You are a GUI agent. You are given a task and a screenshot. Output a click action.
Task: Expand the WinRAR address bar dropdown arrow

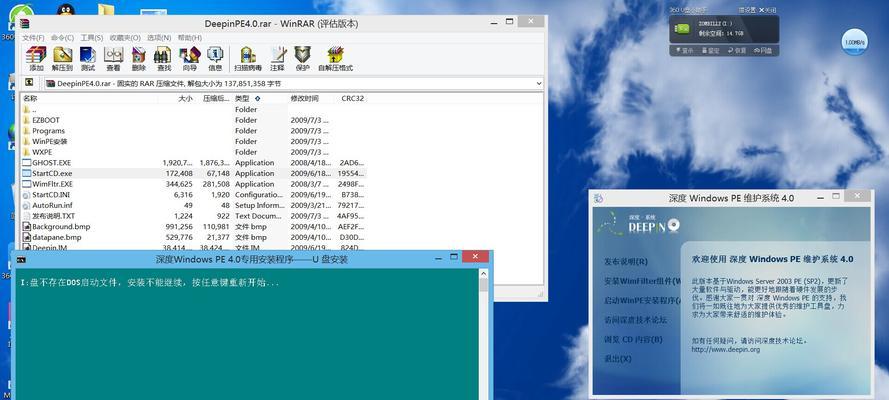tap(538, 83)
